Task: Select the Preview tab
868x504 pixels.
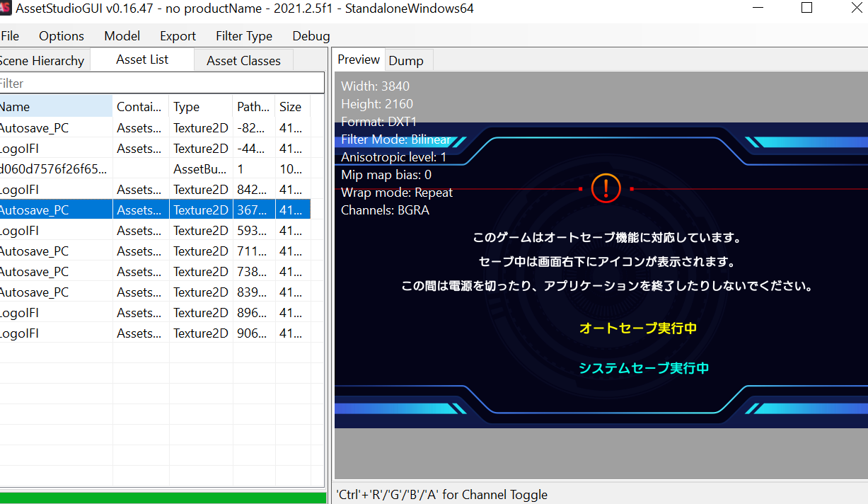Action: pyautogui.click(x=359, y=60)
